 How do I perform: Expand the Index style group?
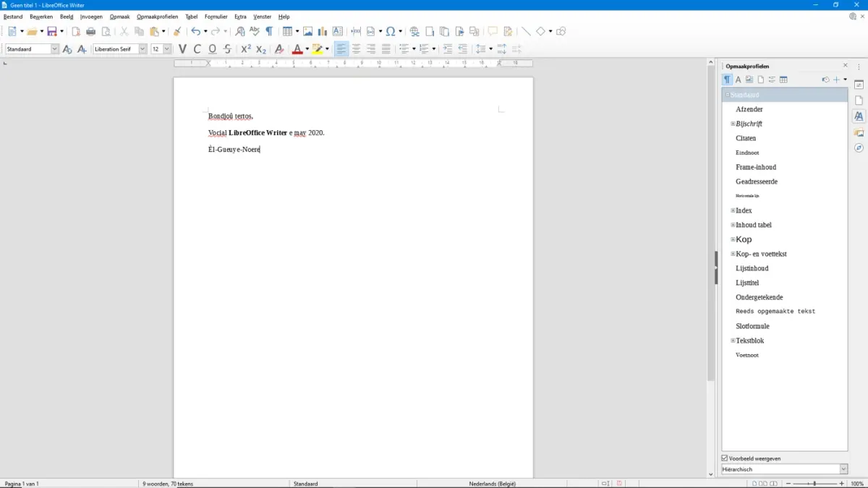733,210
